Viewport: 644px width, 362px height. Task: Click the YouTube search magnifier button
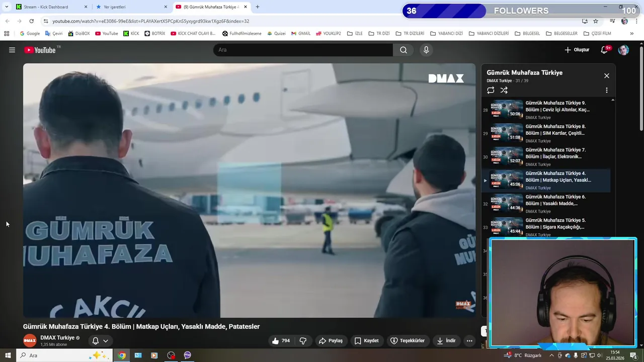(x=404, y=50)
